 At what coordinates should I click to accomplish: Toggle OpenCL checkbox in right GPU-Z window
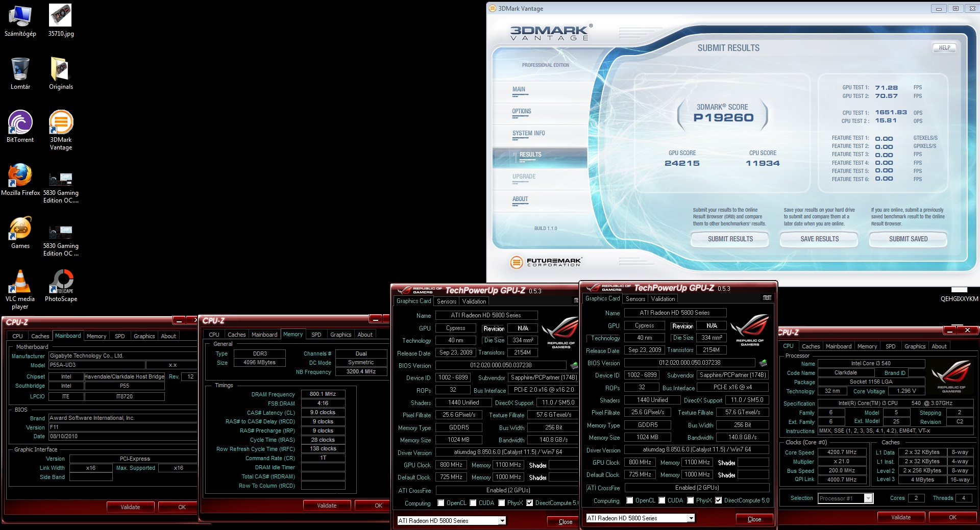coord(630,500)
